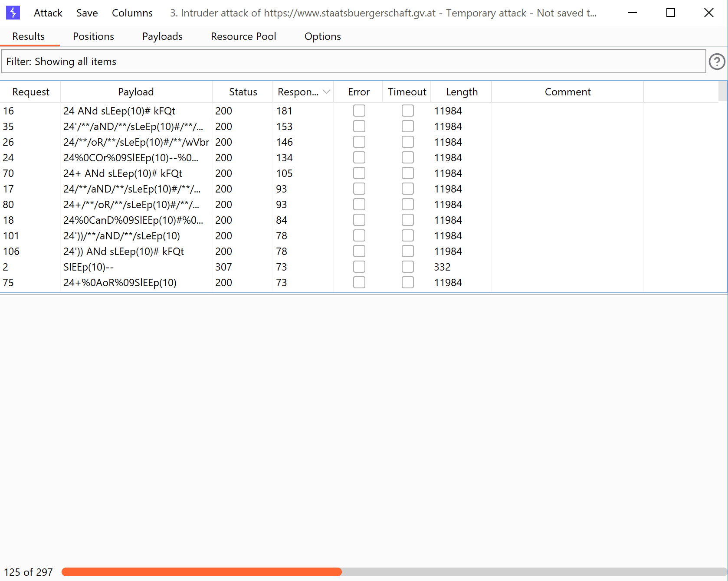The height and width of the screenshot is (581, 728).
Task: Toggle Timeout checkbox for request 80
Action: (x=408, y=205)
